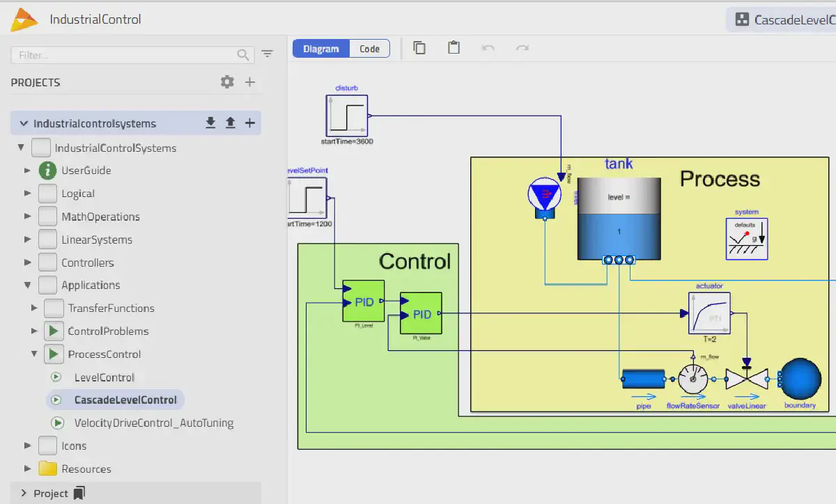Image resolution: width=836 pixels, height=504 pixels.
Task: Expand the Project section chevron
Action: (24, 493)
